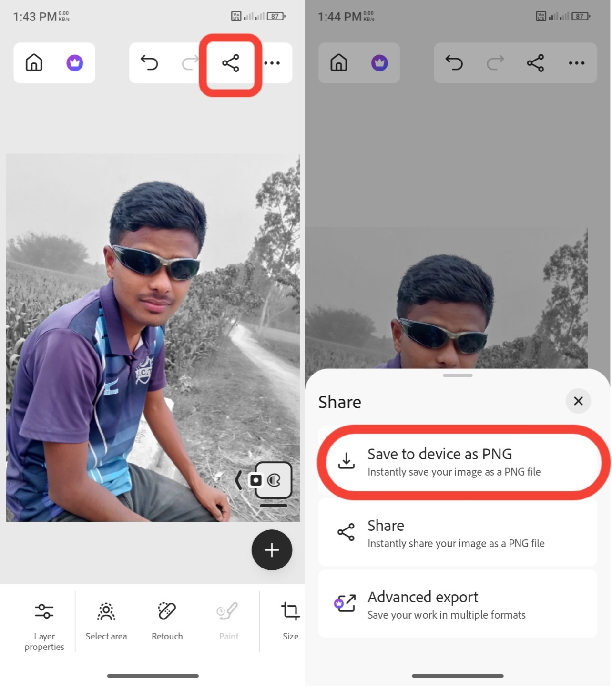Tap the Share sheet drag handle bar
Viewport: 612px width, 700px height.
click(458, 375)
